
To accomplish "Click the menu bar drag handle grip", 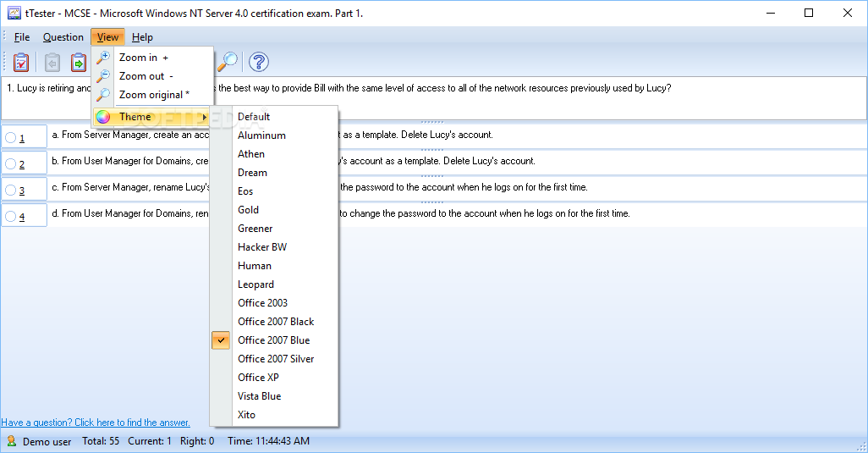I will point(6,37).
